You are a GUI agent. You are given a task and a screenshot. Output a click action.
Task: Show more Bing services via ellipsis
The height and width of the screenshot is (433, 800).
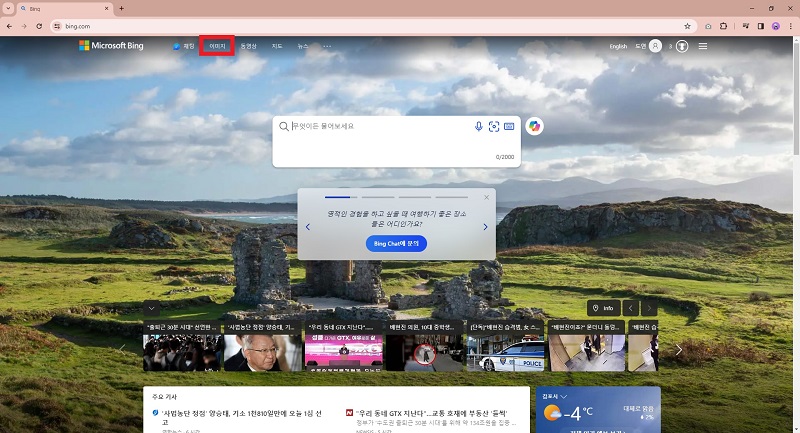tap(327, 46)
